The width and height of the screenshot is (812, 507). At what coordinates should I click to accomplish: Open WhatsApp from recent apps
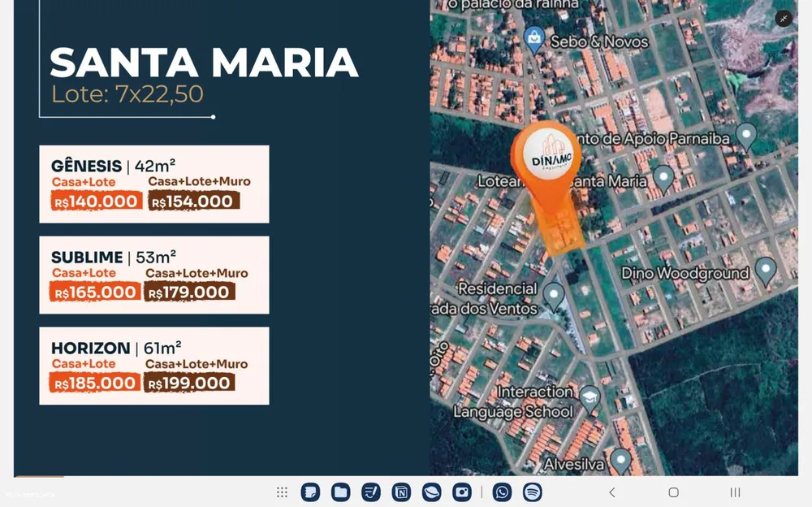[502, 492]
